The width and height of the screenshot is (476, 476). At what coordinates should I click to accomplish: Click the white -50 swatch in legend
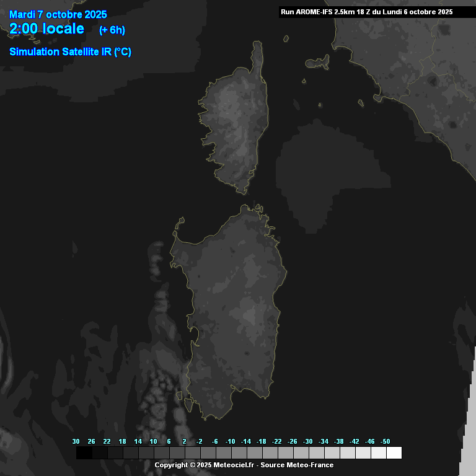(394, 453)
